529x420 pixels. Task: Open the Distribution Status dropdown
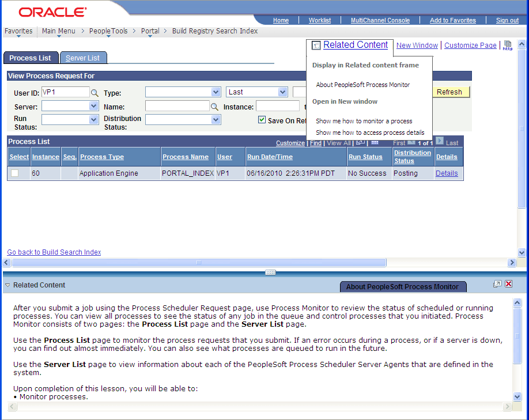click(x=215, y=119)
